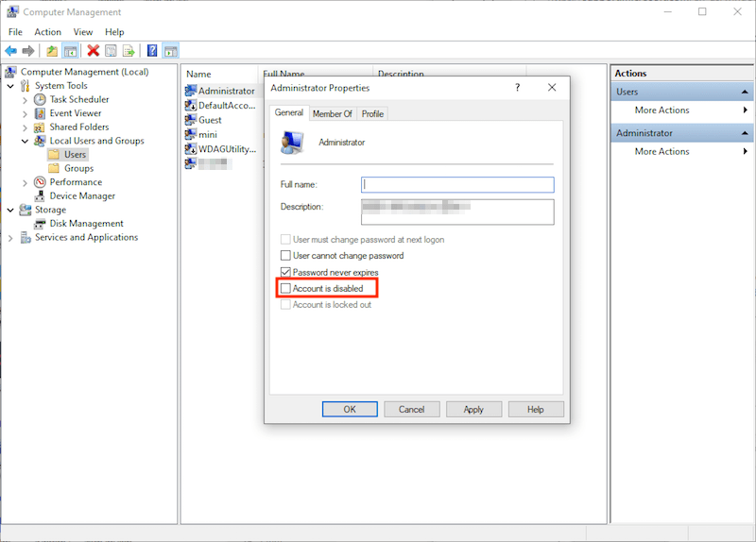Screen dimensions: 756x542
Task: Click the Apply button
Action: 473,409
